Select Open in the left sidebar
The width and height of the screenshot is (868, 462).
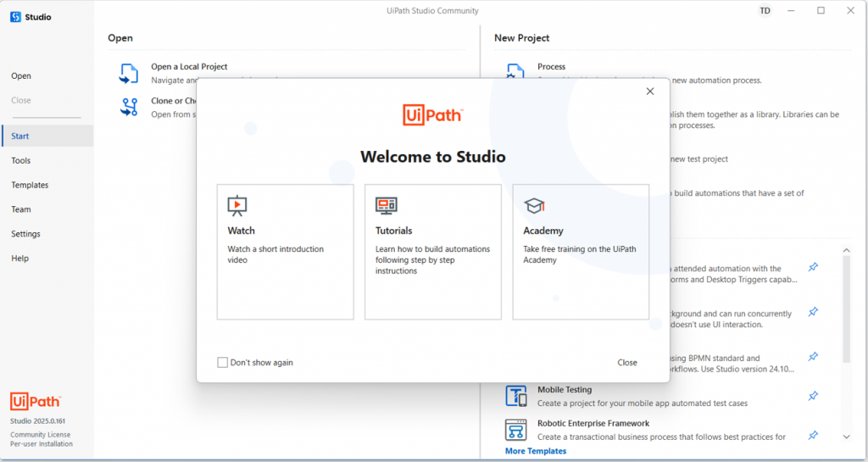21,75
